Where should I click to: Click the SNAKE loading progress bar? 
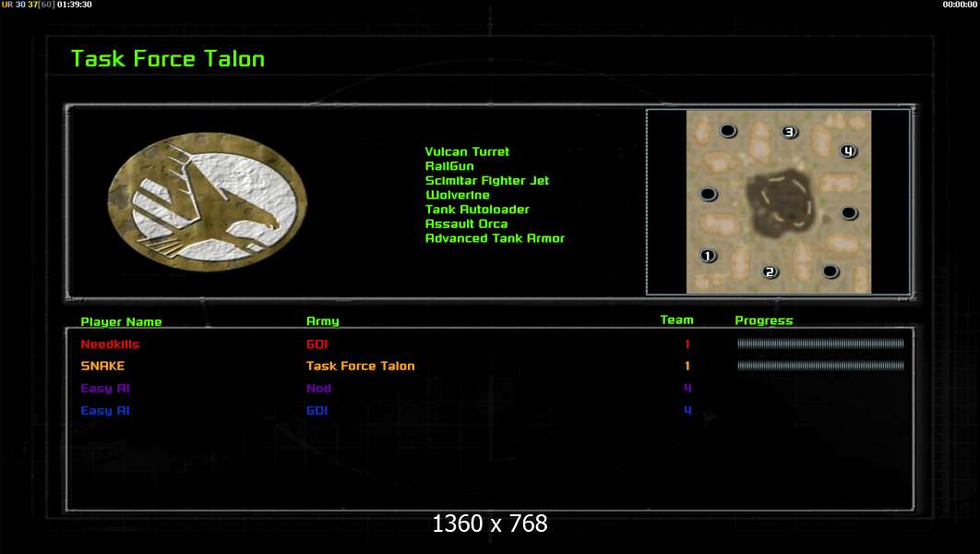pyautogui.click(x=820, y=366)
